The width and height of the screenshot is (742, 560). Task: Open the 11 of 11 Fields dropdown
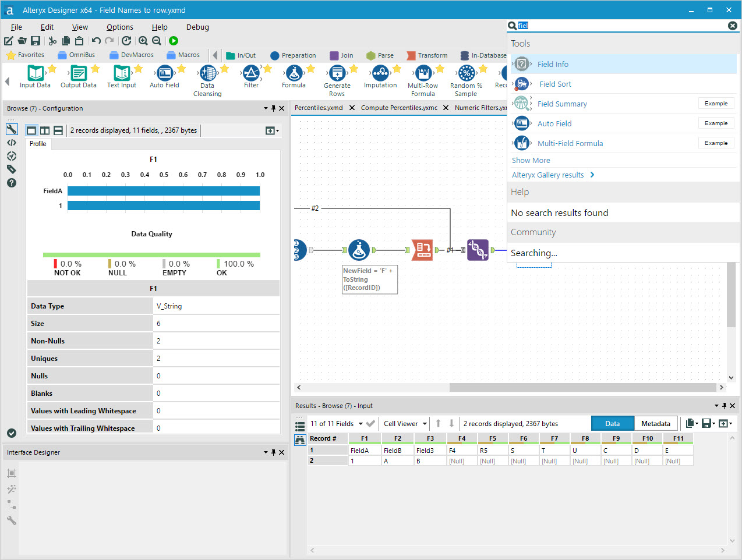click(x=337, y=424)
